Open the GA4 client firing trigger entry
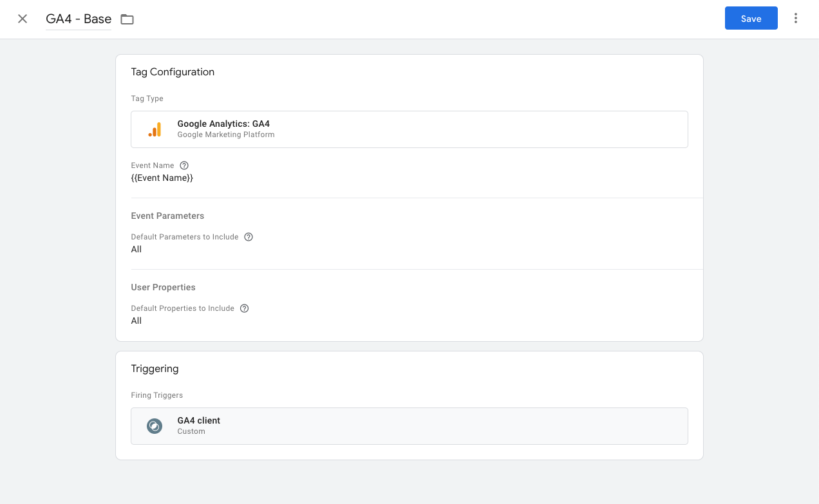The image size is (819, 504). point(409,426)
